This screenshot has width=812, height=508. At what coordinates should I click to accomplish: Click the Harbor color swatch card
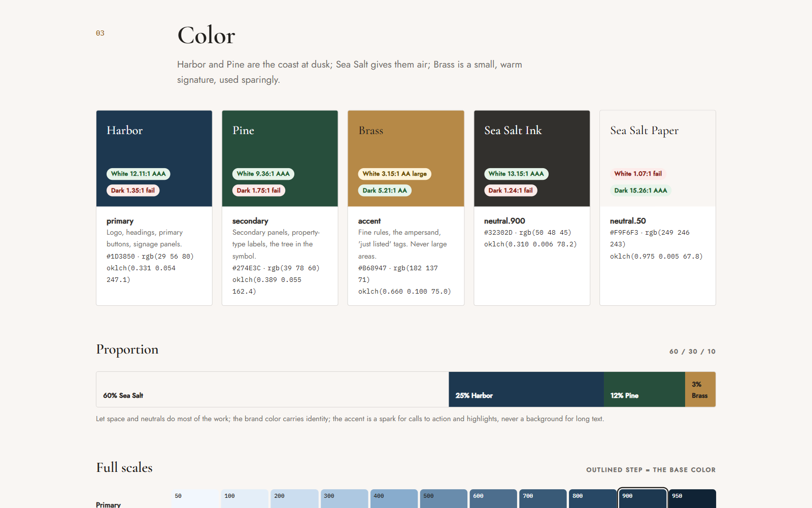(154, 208)
